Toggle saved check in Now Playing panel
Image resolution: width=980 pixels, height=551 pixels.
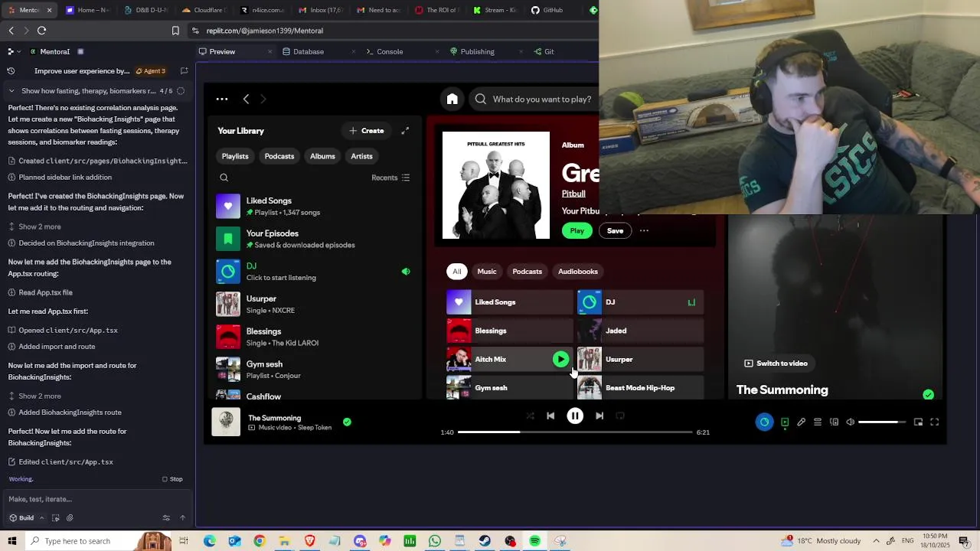928,395
